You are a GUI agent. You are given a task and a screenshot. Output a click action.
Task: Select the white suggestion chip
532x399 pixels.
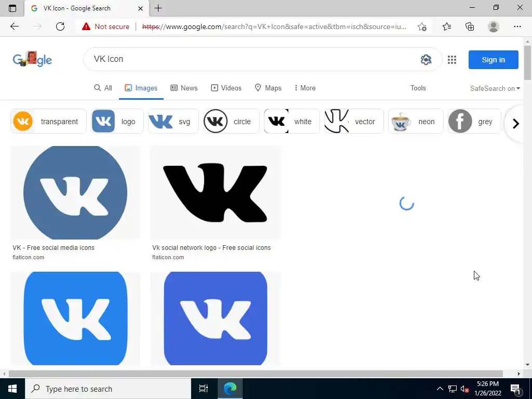click(x=292, y=121)
